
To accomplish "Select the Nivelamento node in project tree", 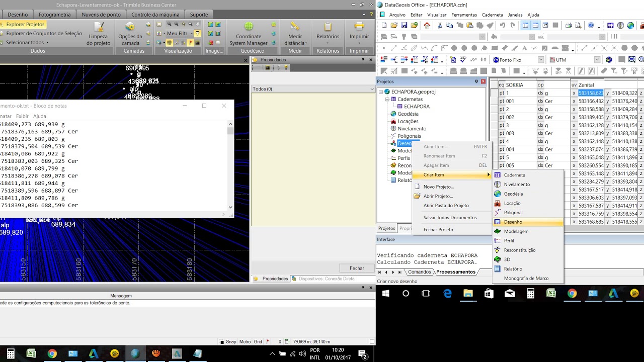I will tap(412, 129).
